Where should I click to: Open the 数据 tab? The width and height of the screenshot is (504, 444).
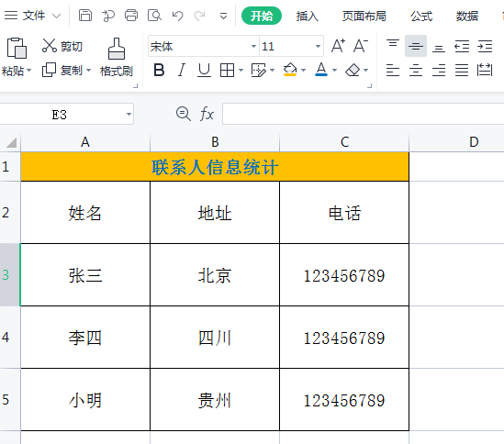467,16
